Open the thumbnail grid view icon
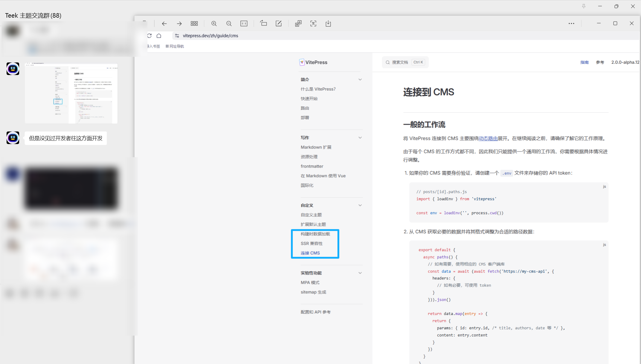The image size is (641, 364). [x=194, y=24]
